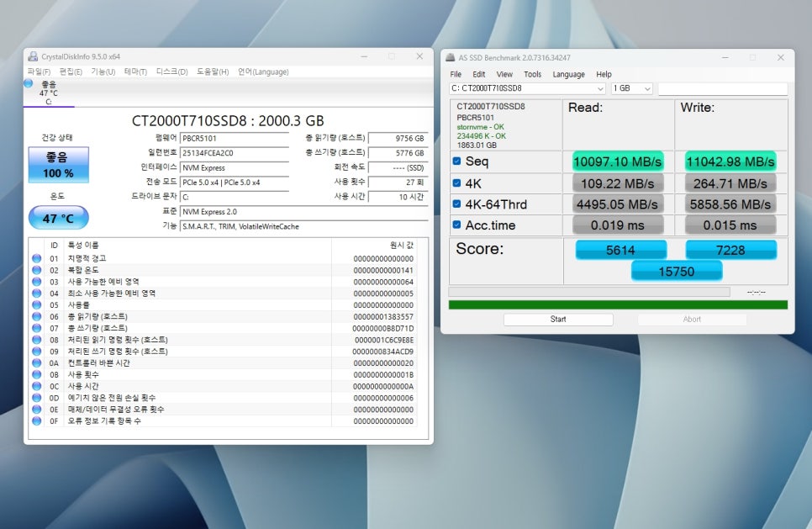Uncheck the Acc.time benchmark checkbox
This screenshot has width=812, height=529.
click(x=456, y=225)
